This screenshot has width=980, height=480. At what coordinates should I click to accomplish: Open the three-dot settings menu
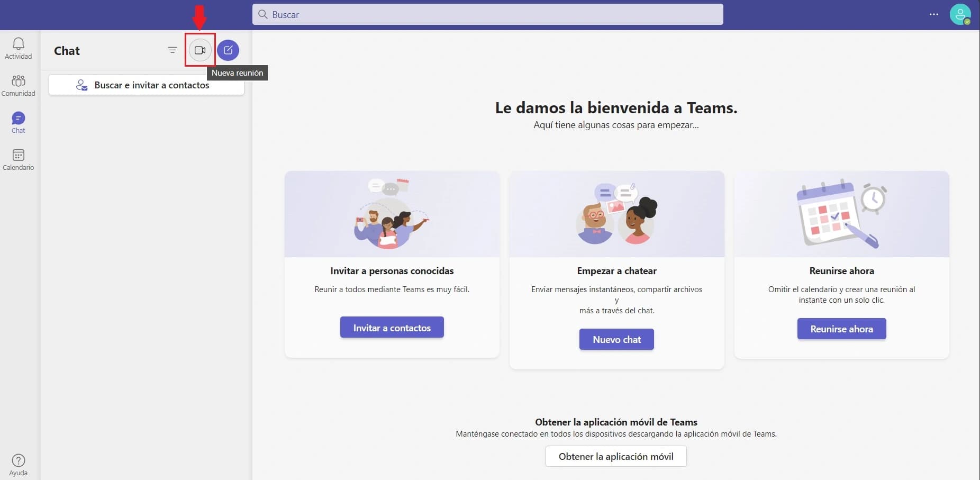(934, 14)
